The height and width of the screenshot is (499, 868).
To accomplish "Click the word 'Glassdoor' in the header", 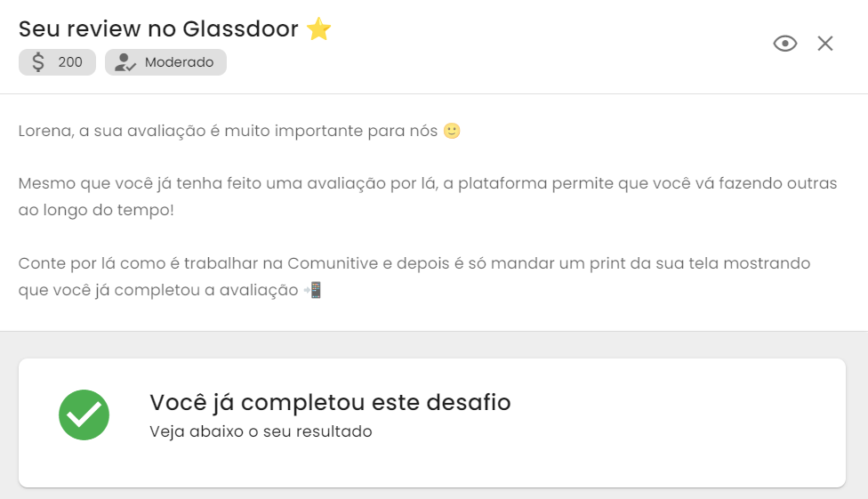I will point(240,28).
